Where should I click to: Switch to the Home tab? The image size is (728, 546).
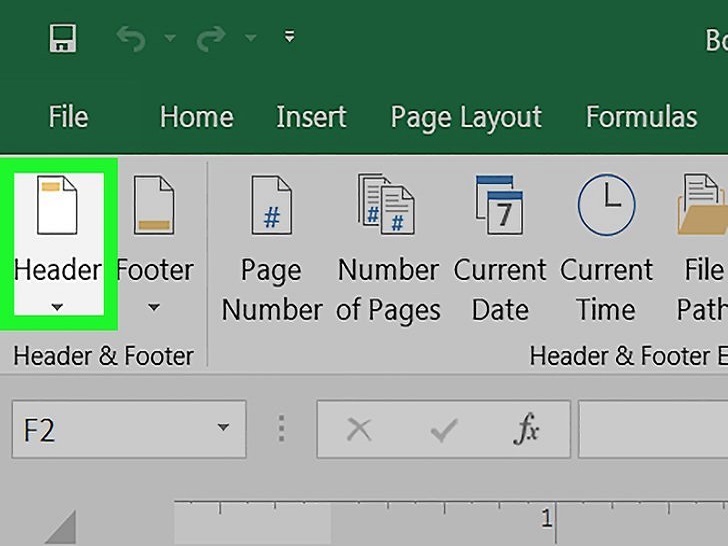196,116
